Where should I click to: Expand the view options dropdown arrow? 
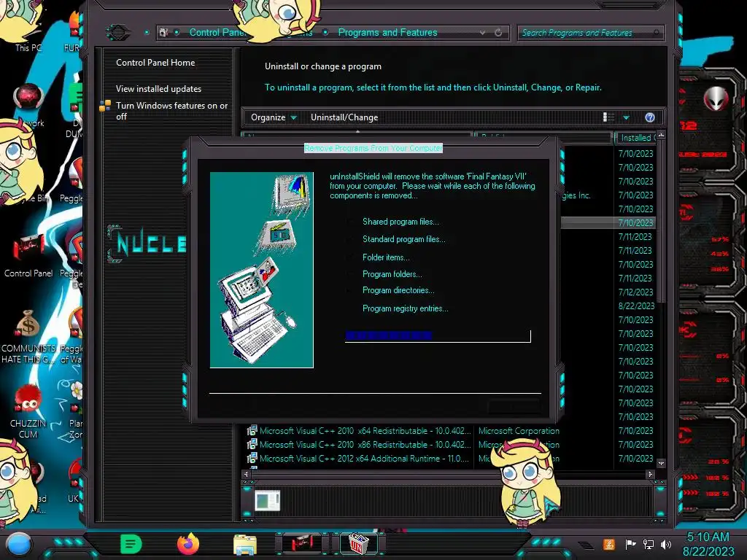coord(627,117)
